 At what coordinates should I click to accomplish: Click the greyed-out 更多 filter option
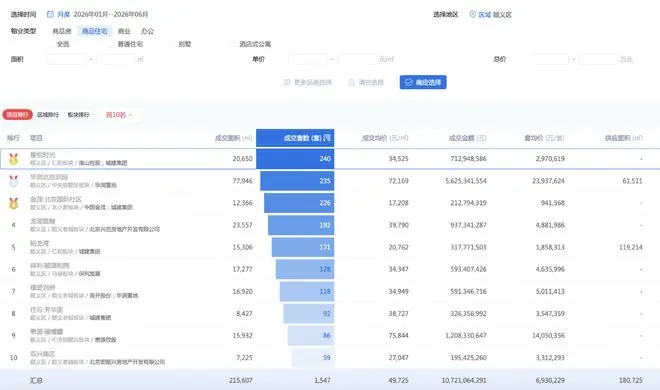point(308,82)
